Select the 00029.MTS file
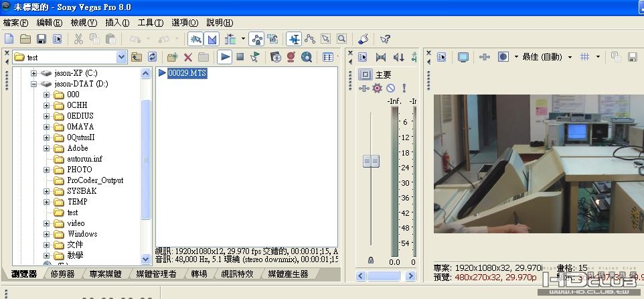The height and width of the screenshot is (299, 644). pos(187,73)
